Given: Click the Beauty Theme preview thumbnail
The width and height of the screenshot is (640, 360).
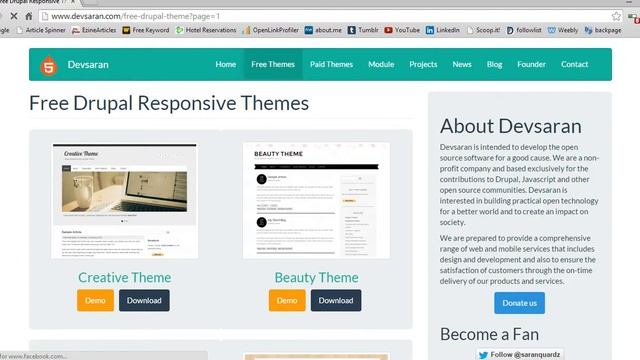Looking at the screenshot, I should [x=316, y=201].
